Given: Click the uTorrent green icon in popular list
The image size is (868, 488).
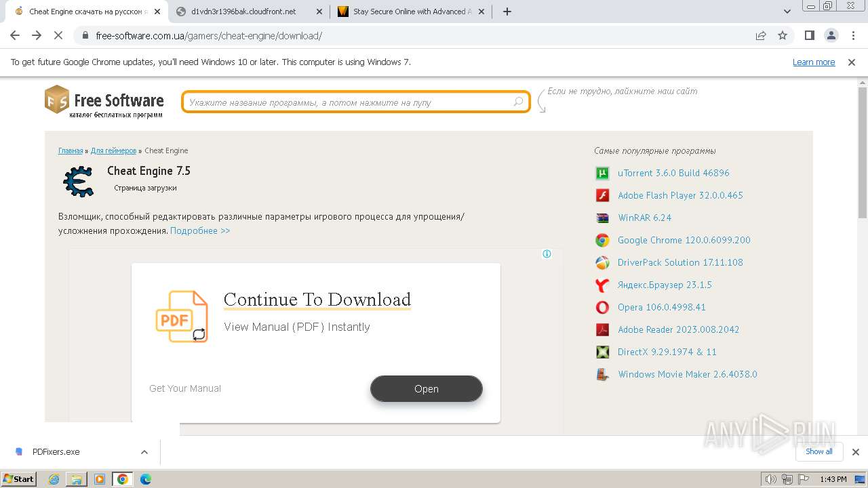Looking at the screenshot, I should click(x=602, y=173).
